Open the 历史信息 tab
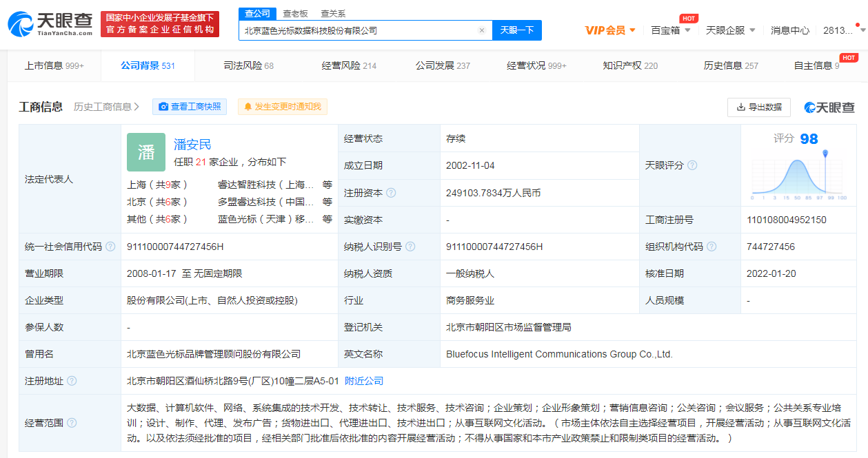The width and height of the screenshot is (868, 458). [x=731, y=65]
